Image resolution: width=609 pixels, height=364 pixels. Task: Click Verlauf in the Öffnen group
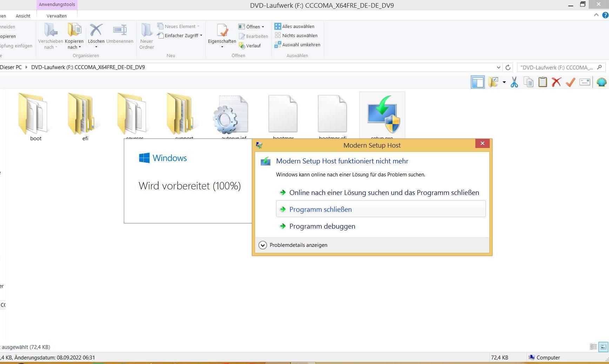pyautogui.click(x=250, y=46)
